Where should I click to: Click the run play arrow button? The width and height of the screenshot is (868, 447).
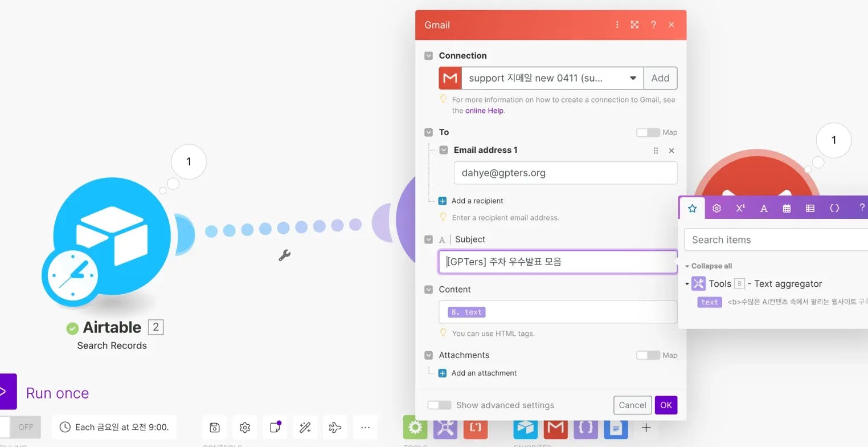click(x=7, y=392)
